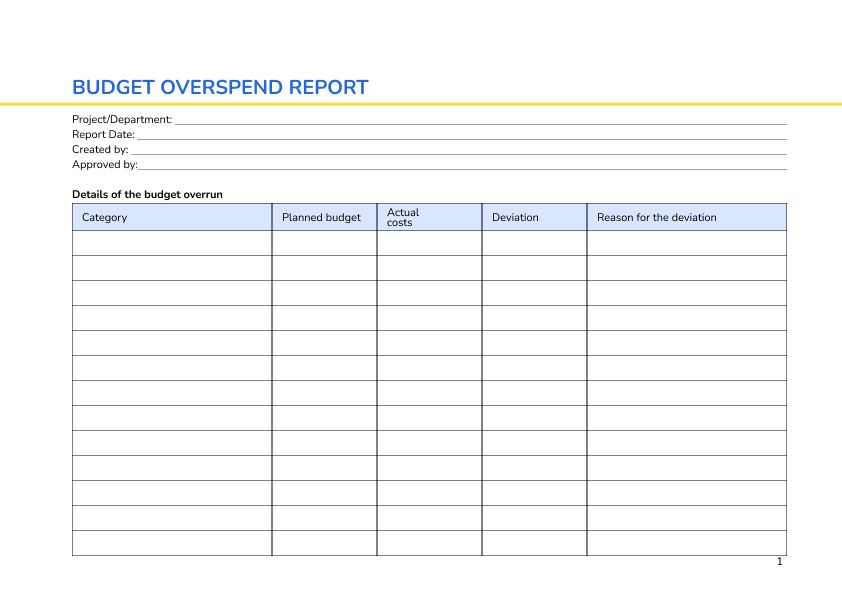Click the first empty Planned budget cell

(x=323, y=241)
